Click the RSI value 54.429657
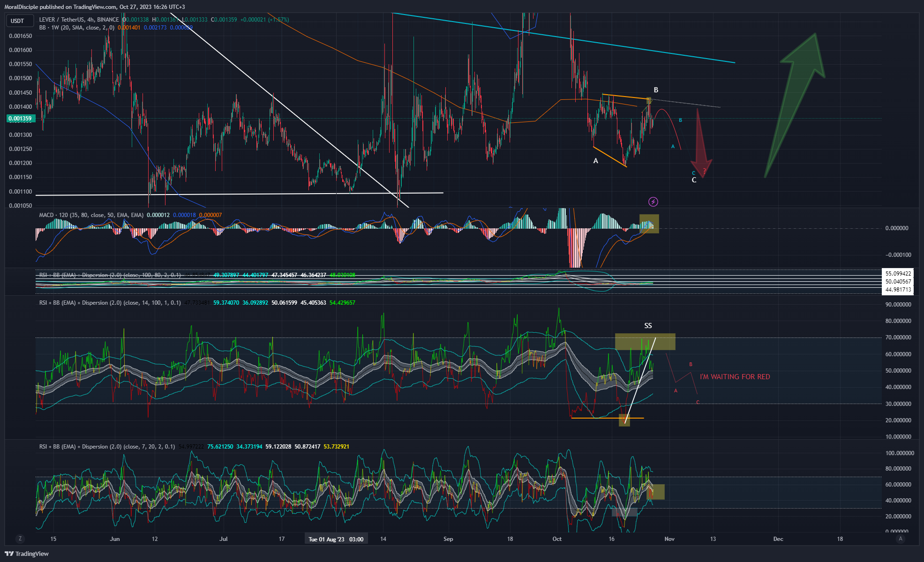The width and height of the screenshot is (924, 562). click(x=343, y=303)
